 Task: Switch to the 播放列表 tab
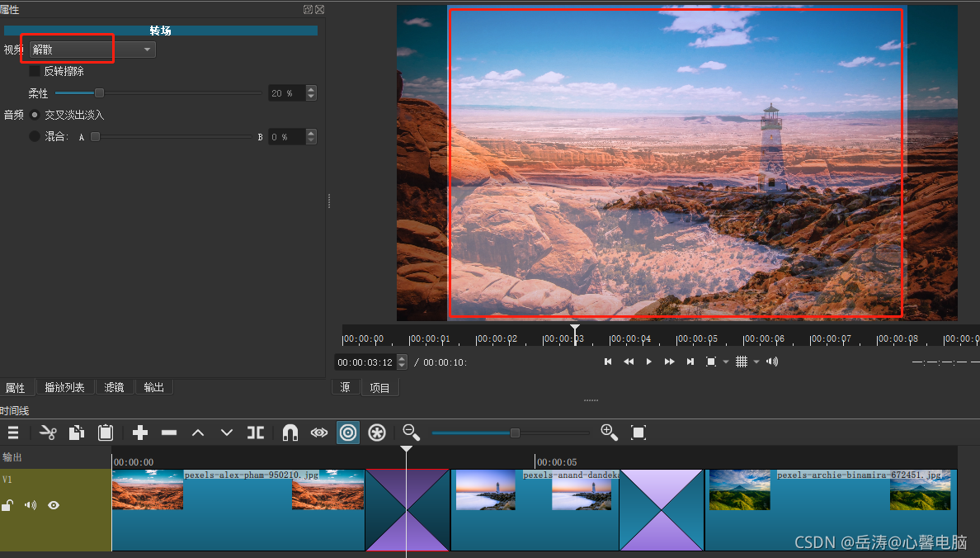(x=64, y=388)
